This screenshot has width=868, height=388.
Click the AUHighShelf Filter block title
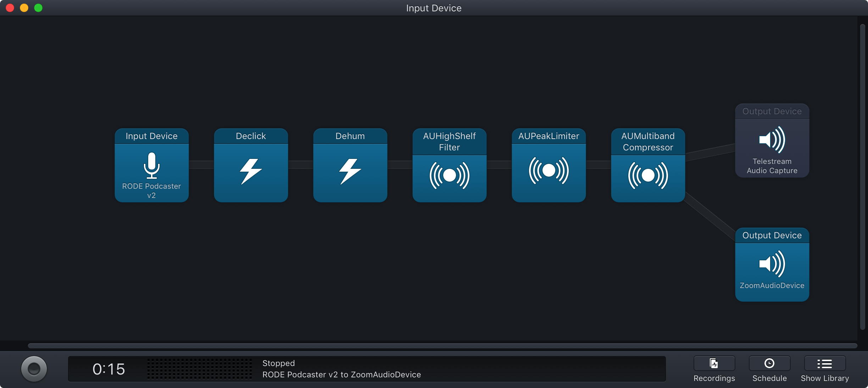[449, 142]
